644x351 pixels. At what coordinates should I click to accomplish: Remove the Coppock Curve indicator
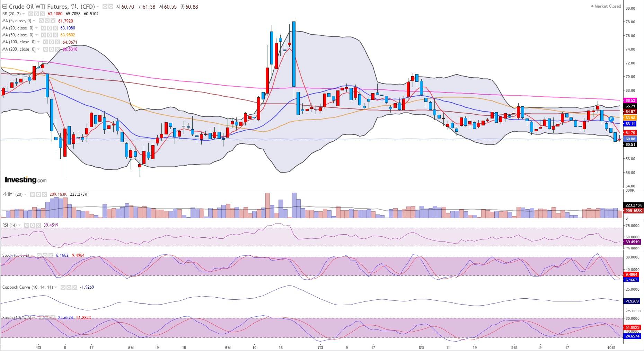[74, 287]
